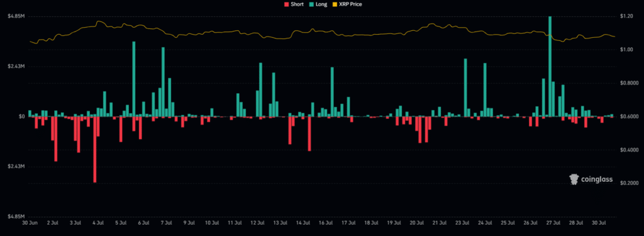Toggle the Long series in the legend
644x236 pixels.
coord(318,4)
